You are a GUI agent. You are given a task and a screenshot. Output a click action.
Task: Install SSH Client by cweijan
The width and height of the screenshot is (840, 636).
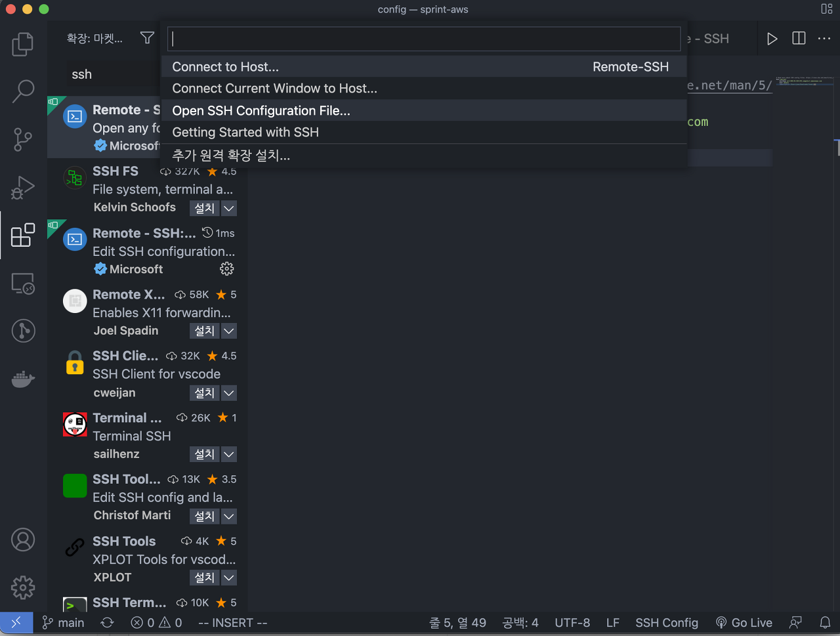pyautogui.click(x=205, y=392)
